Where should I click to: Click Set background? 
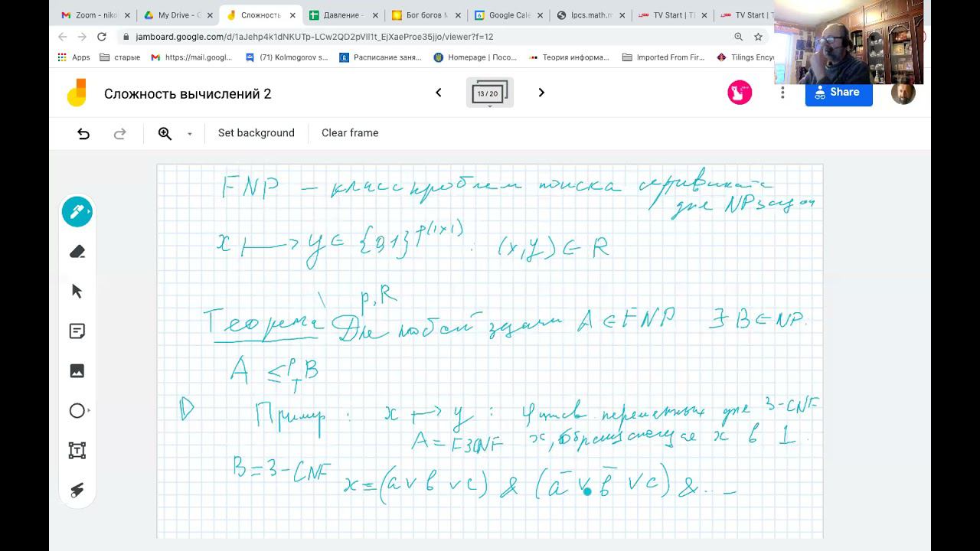256,133
